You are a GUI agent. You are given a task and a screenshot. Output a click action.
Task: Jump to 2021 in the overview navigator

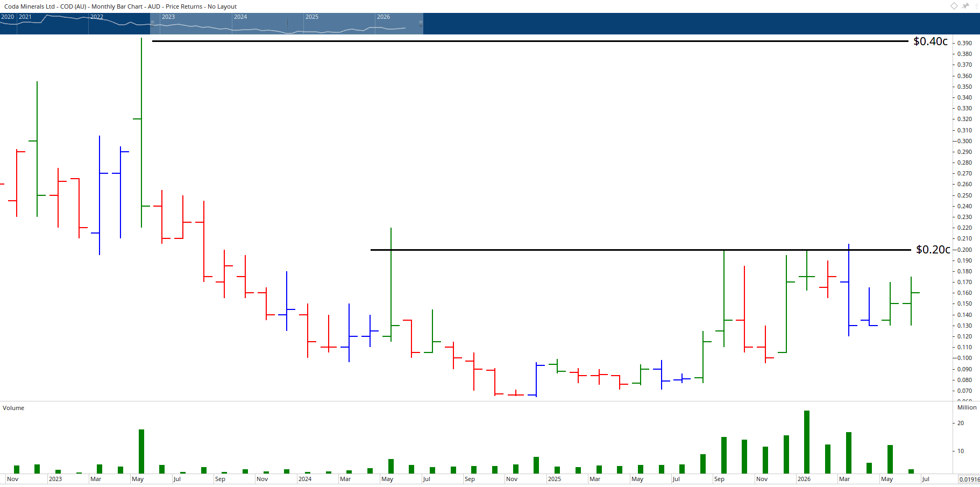click(25, 17)
